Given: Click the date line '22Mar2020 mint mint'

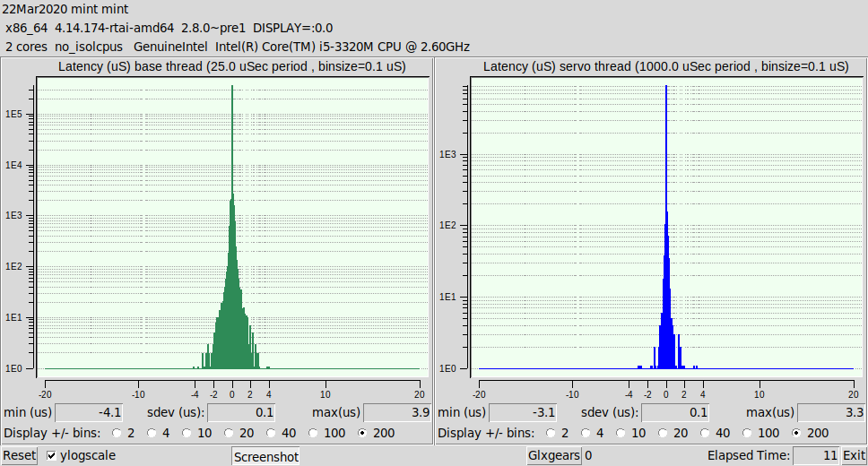Looking at the screenshot, I should point(65,9).
